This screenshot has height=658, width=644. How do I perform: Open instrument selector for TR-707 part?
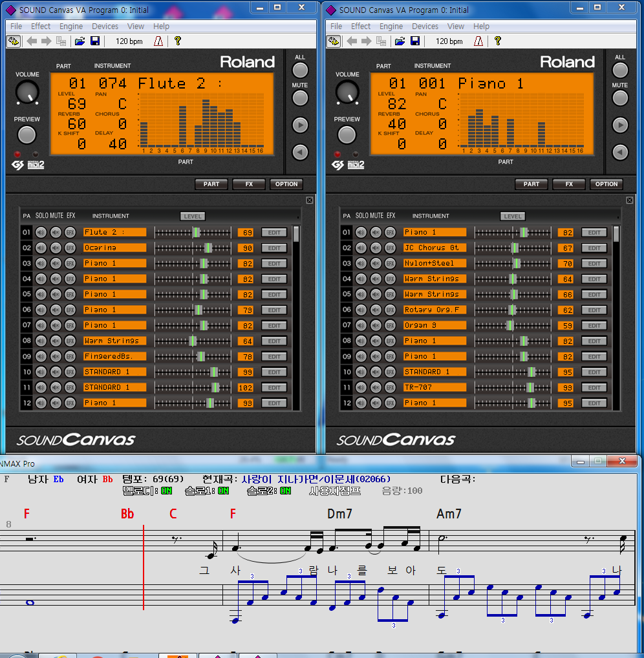[x=435, y=387]
